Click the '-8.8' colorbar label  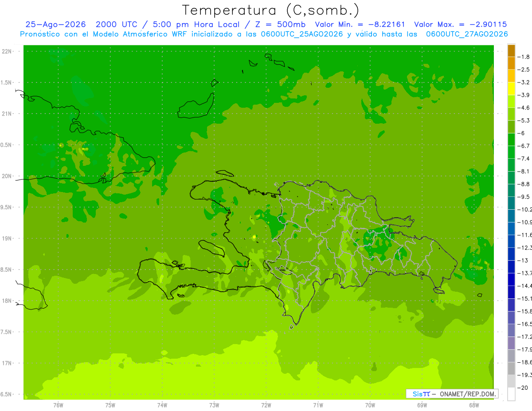pos(524,184)
